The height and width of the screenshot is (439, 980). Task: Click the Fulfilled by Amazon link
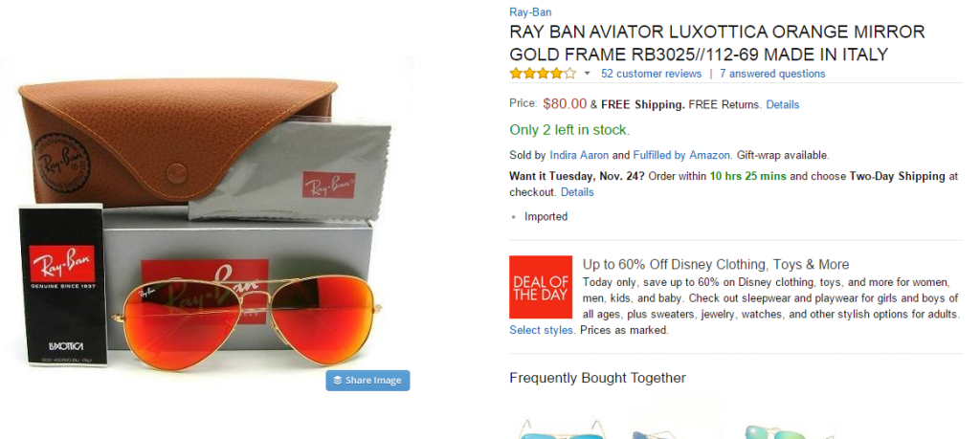coord(682,155)
